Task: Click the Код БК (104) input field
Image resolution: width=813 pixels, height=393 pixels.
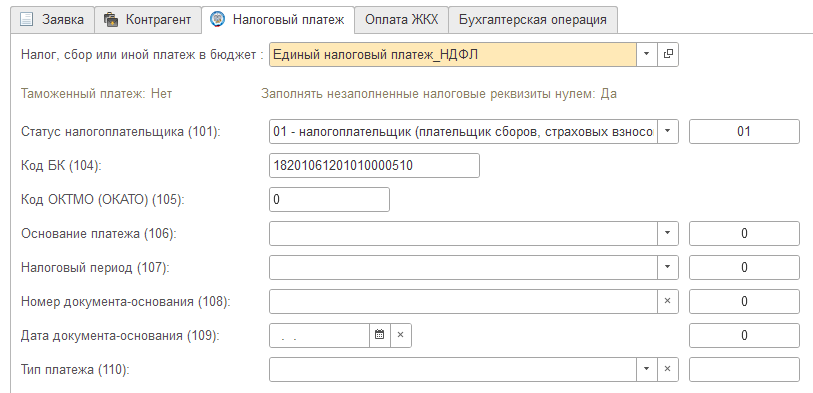Action: pos(374,165)
